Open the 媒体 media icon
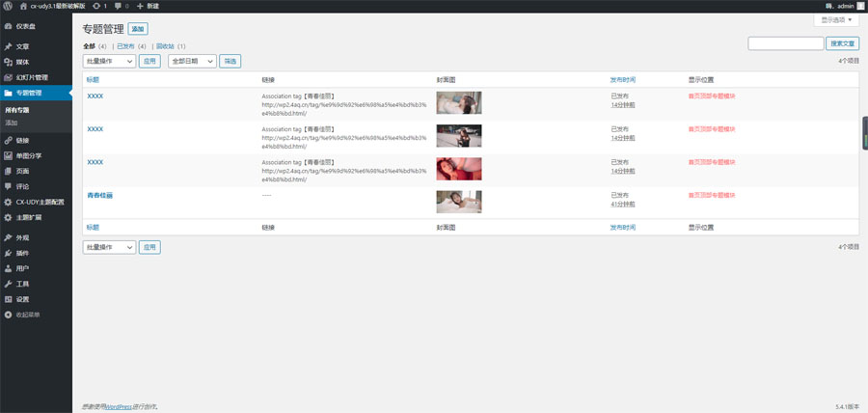This screenshot has height=413, width=868. point(8,62)
